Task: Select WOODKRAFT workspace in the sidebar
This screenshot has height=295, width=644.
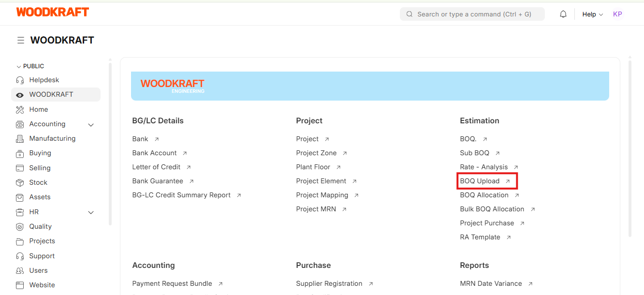Action: tap(56, 95)
